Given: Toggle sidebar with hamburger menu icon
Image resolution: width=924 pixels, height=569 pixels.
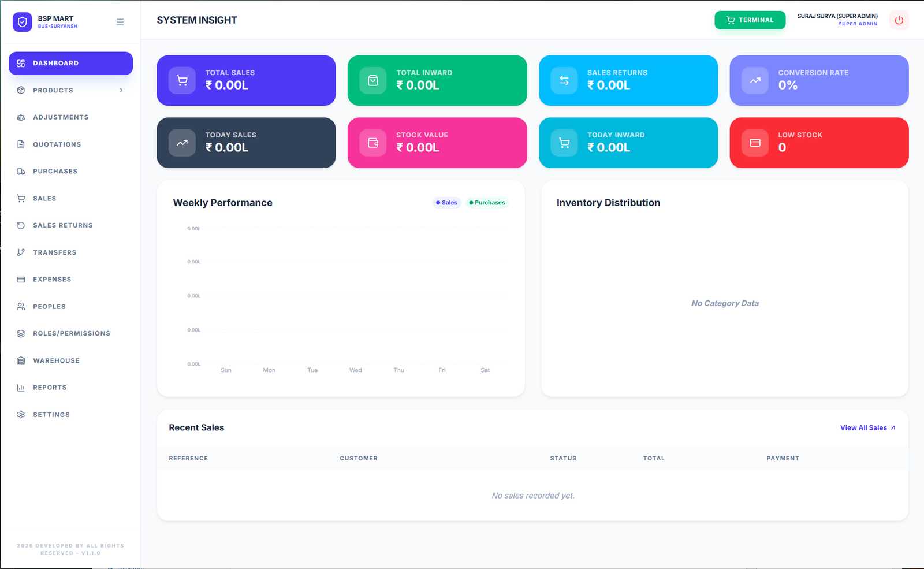Looking at the screenshot, I should point(120,22).
